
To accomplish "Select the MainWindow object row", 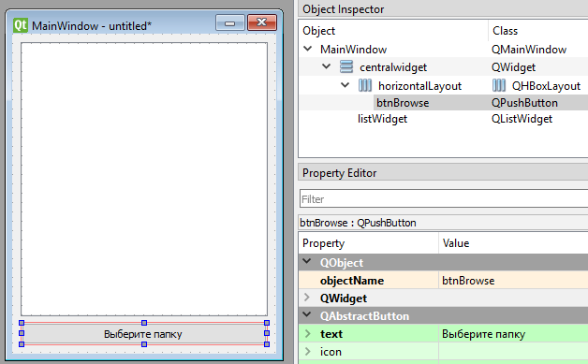I will pyautogui.click(x=353, y=49).
